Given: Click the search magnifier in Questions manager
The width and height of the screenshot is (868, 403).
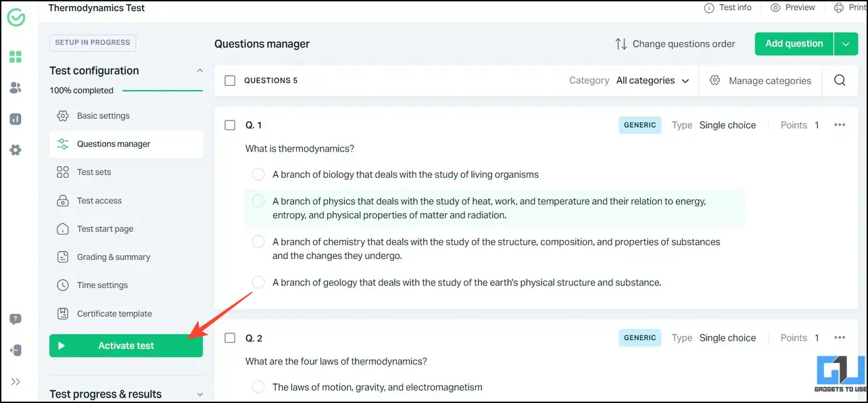Looking at the screenshot, I should point(840,80).
